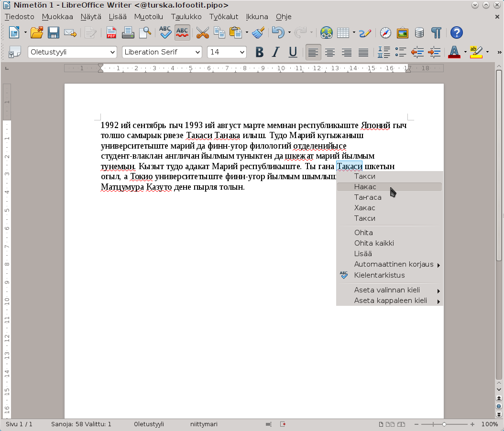Open the font size 14 dropdown

[241, 52]
